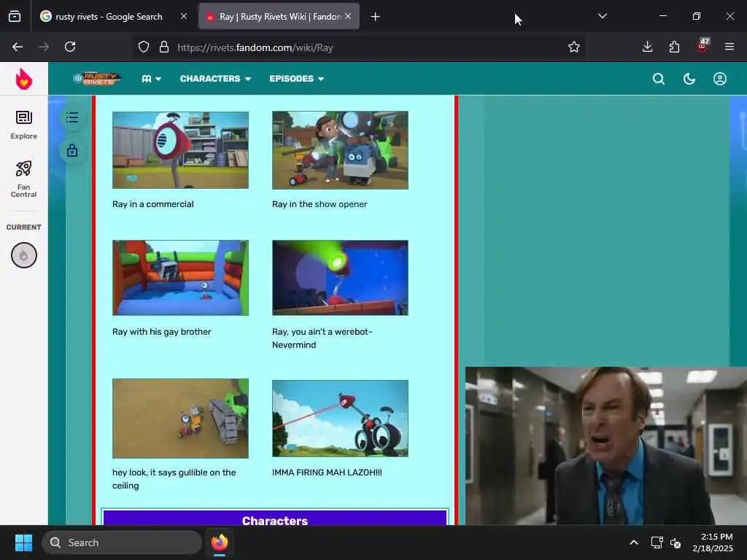The image size is (747, 560).
Task: Open the Firefox downloads panel
Action: tap(647, 47)
